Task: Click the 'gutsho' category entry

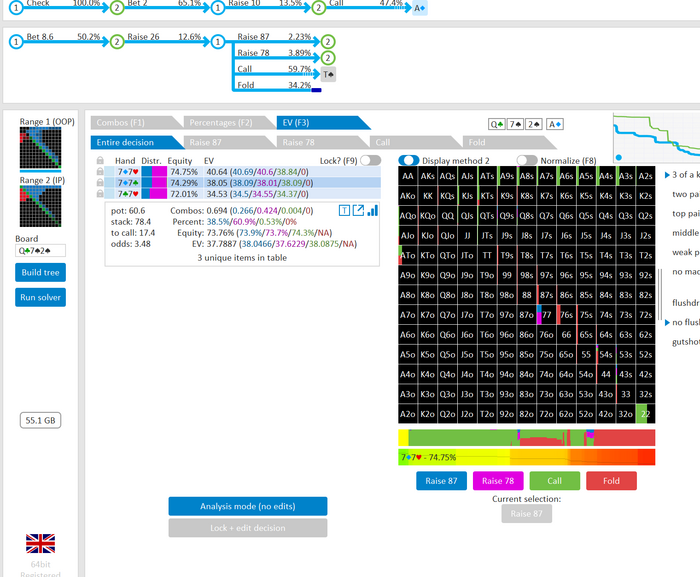Action: 686,342
